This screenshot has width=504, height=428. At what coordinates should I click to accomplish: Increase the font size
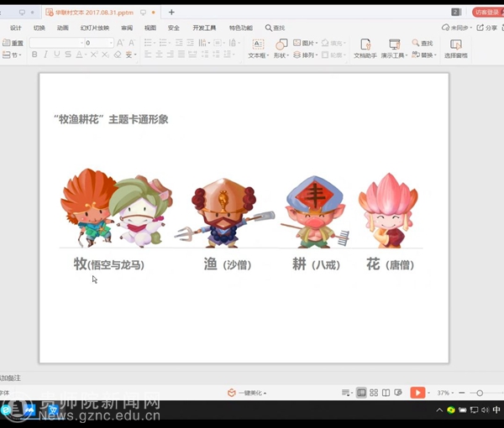tap(120, 43)
